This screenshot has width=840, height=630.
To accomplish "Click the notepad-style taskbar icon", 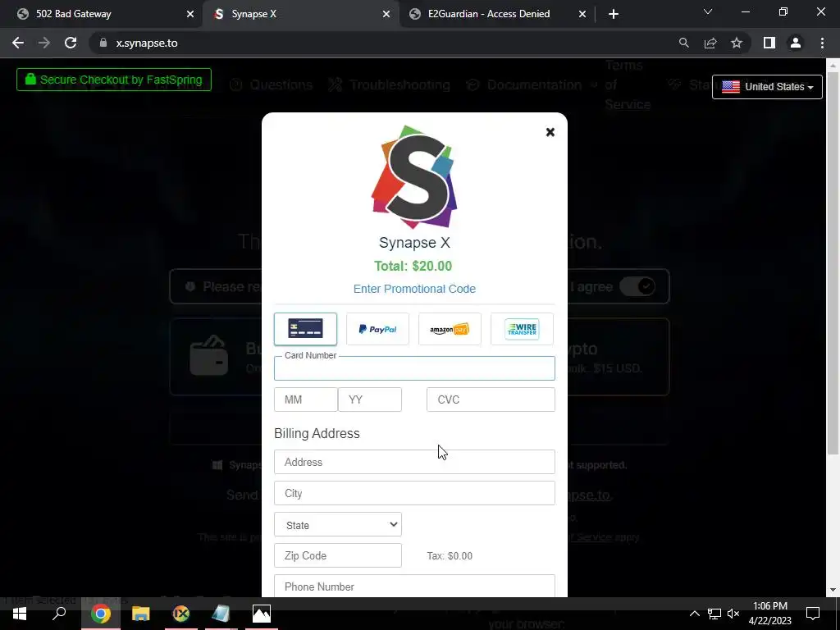I will click(221, 614).
